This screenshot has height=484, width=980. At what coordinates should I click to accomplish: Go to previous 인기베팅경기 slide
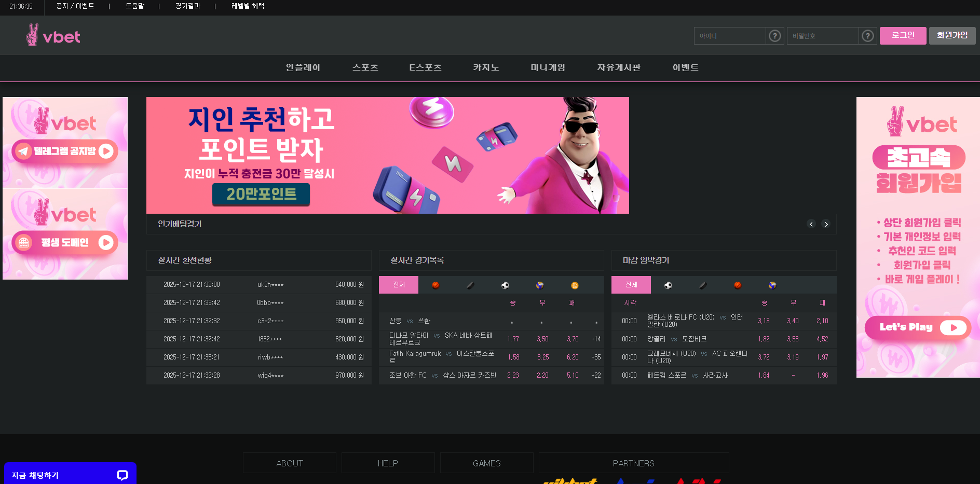coord(811,224)
